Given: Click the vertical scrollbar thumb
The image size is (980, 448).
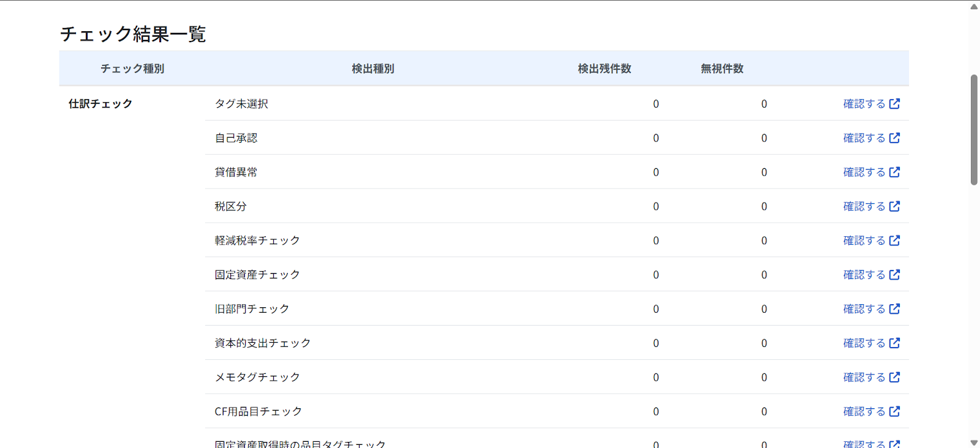Looking at the screenshot, I should (x=974, y=130).
